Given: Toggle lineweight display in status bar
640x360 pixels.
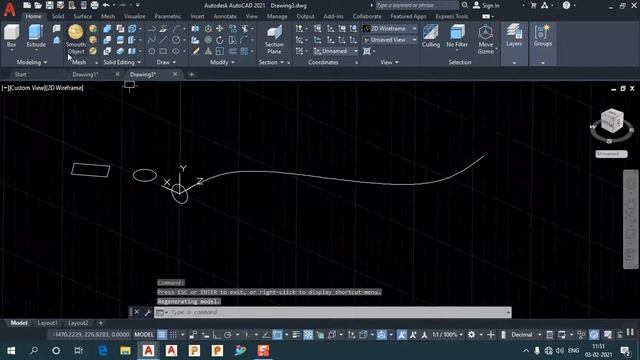Looking at the screenshot, I should [x=296, y=335].
